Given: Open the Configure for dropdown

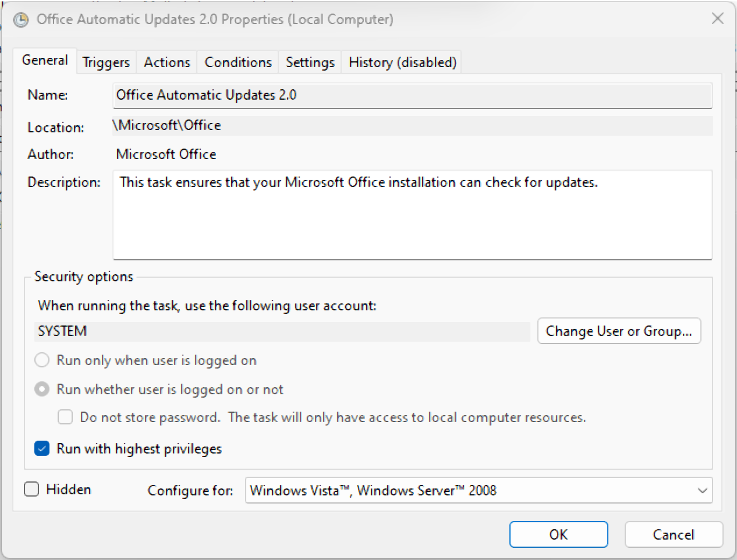Looking at the screenshot, I should coord(479,490).
